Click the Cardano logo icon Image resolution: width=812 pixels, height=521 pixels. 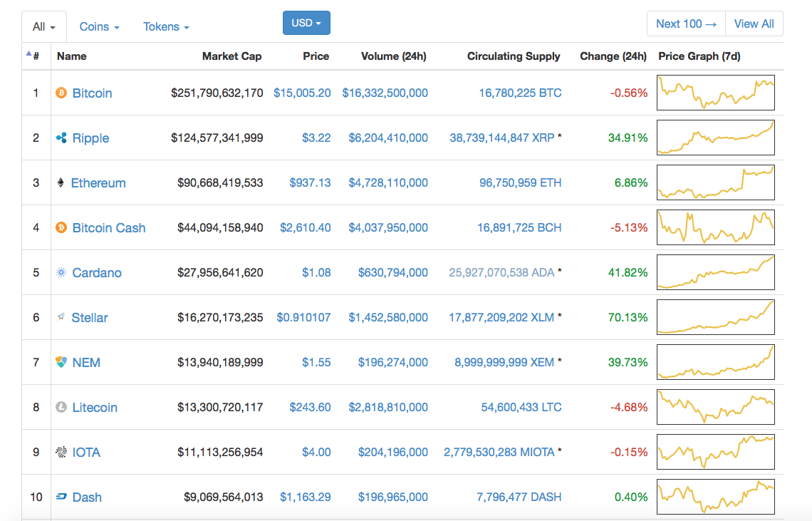(x=61, y=272)
